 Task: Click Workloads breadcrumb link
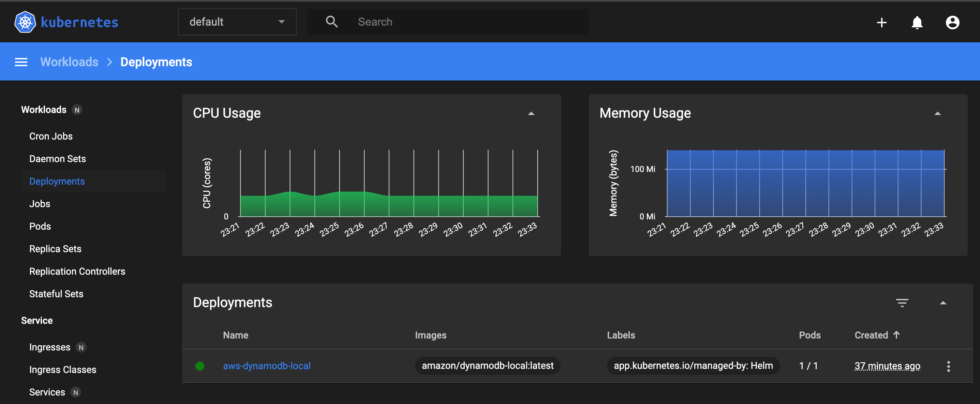(69, 62)
